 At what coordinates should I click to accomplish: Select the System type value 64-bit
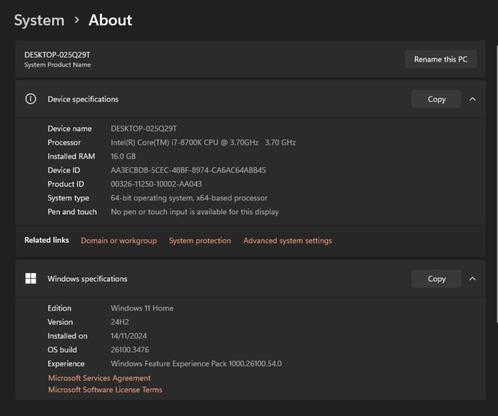pos(189,198)
